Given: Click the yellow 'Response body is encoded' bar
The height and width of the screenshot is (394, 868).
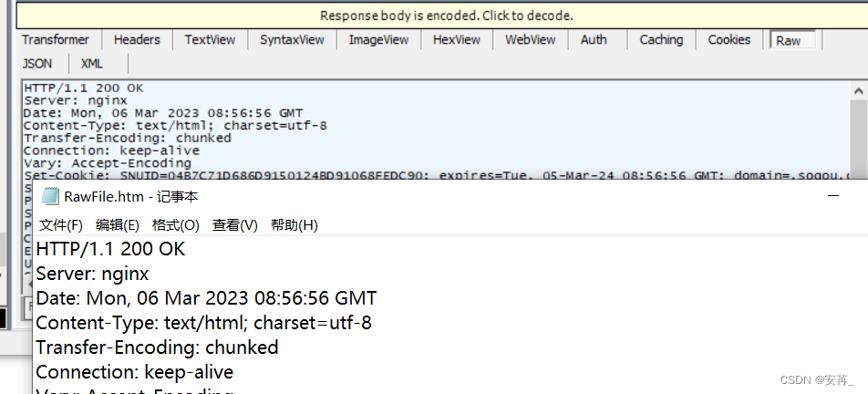Looking at the screenshot, I should pyautogui.click(x=446, y=16).
